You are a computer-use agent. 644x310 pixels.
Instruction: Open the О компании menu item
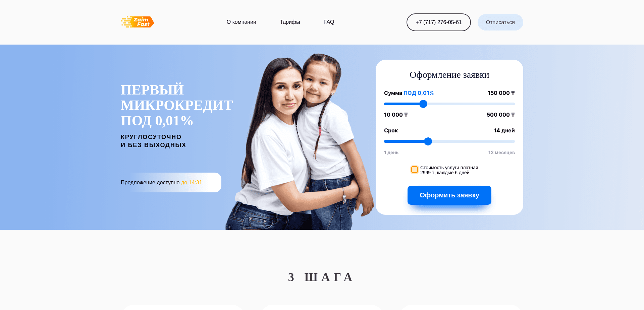[x=241, y=22]
